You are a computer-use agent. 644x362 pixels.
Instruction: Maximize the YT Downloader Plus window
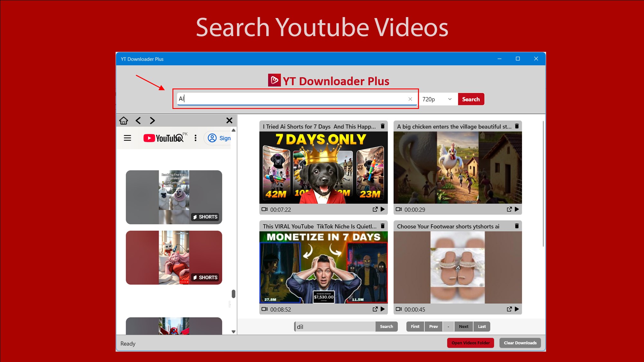point(518,59)
